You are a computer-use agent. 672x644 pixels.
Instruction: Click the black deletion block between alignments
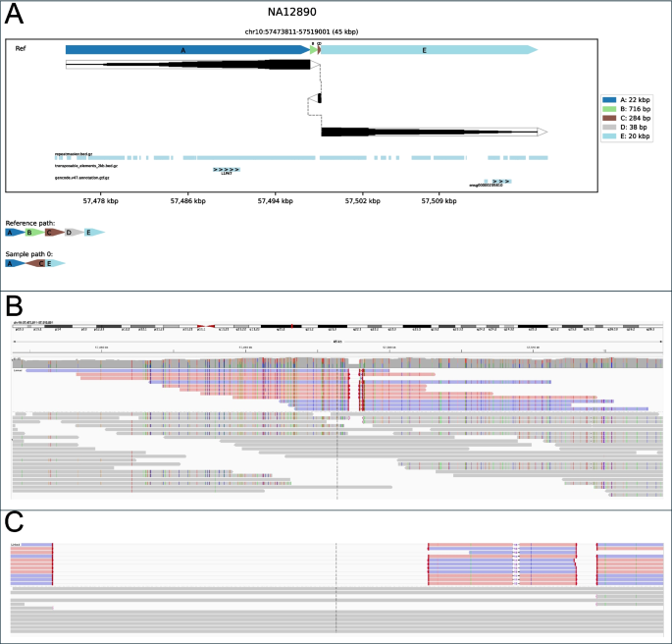[x=320, y=98]
